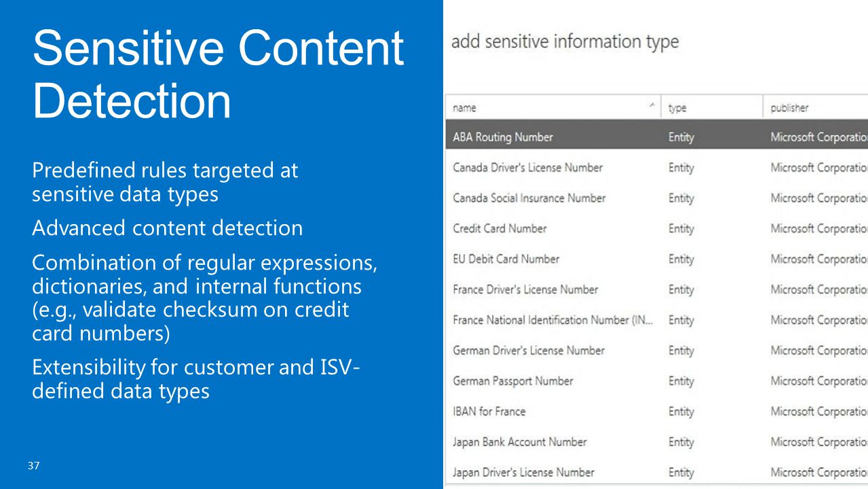
Task: Click 'Advanced content detection' bullet text
Action: (x=167, y=228)
